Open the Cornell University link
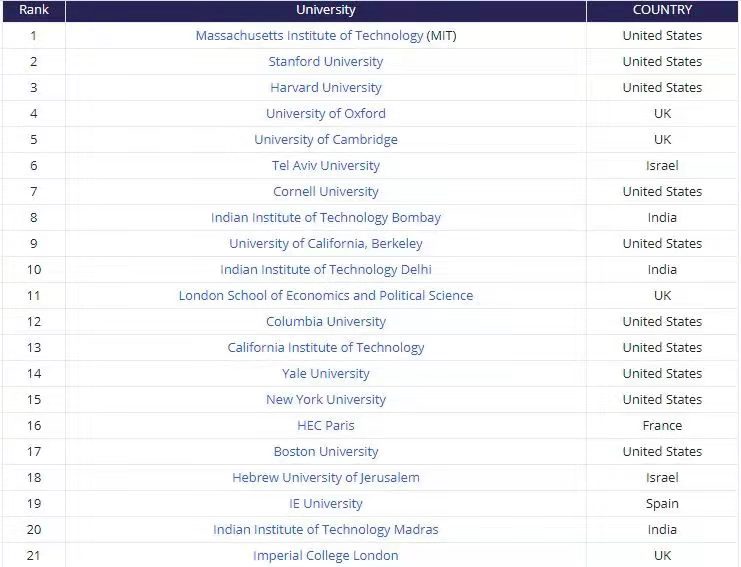 point(326,191)
